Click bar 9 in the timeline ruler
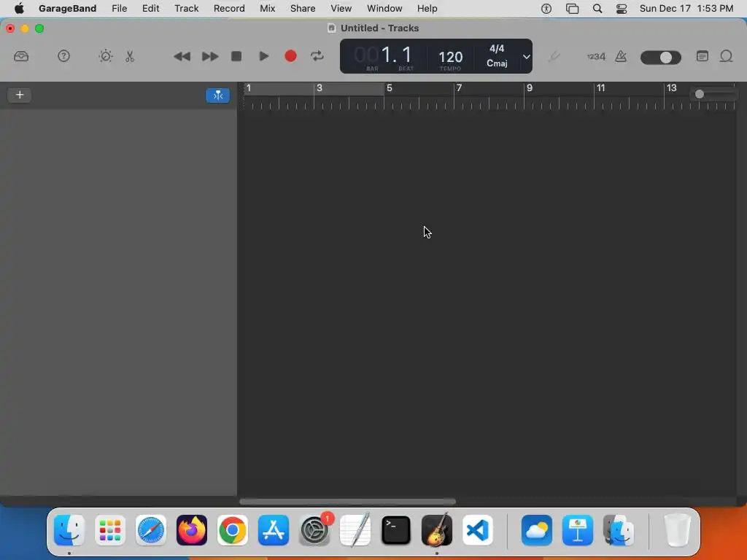Viewport: 747px width, 560px height. click(x=530, y=88)
